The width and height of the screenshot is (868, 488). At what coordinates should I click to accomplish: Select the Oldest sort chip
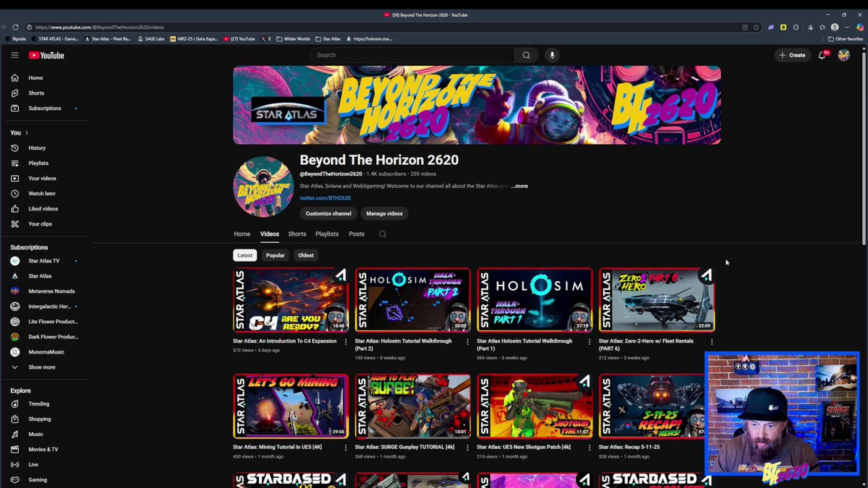click(x=306, y=255)
